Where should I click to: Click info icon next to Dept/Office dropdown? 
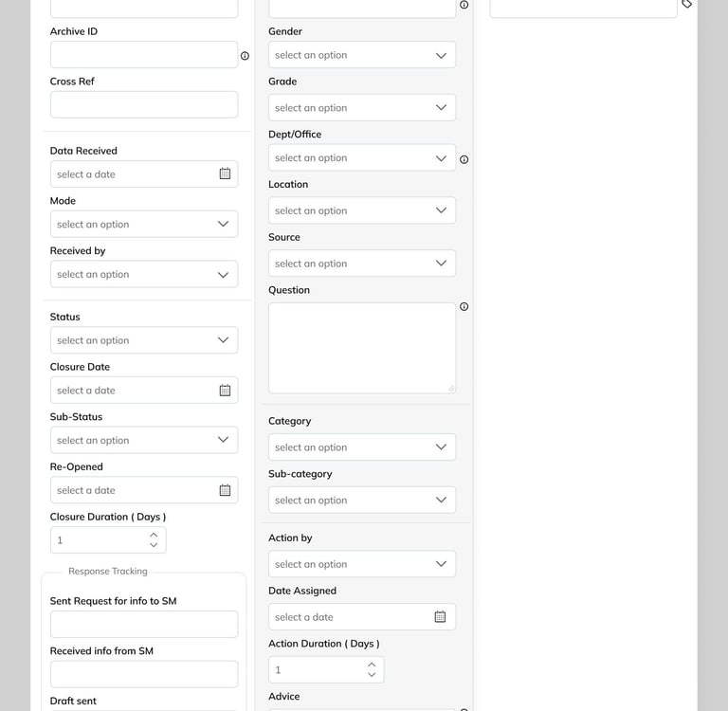pyautogui.click(x=464, y=159)
